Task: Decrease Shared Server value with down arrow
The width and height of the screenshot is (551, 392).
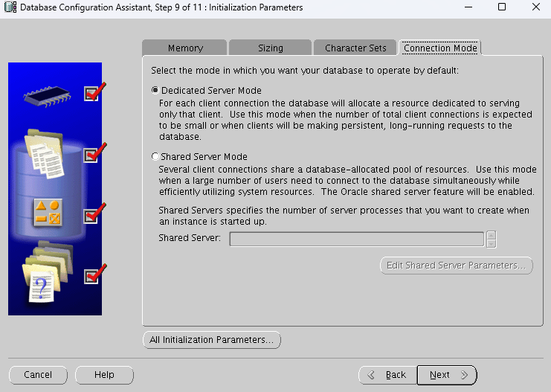Action: pyautogui.click(x=492, y=244)
